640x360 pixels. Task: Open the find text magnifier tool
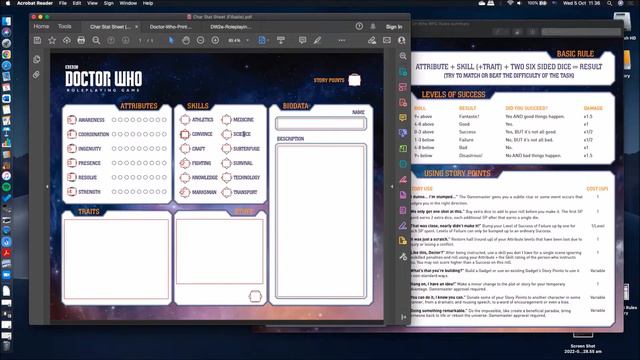click(x=96, y=40)
